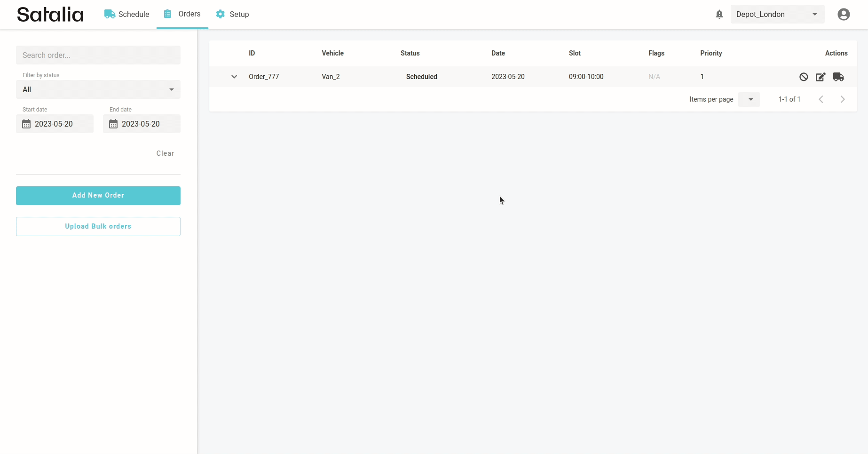This screenshot has height=454, width=868.
Task: Open the Items per page dropdown
Action: [749, 99]
